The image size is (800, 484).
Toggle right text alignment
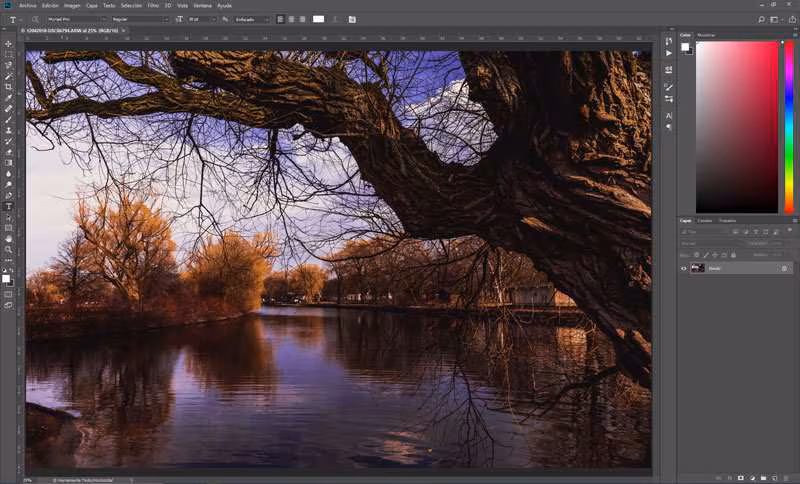[x=302, y=19]
